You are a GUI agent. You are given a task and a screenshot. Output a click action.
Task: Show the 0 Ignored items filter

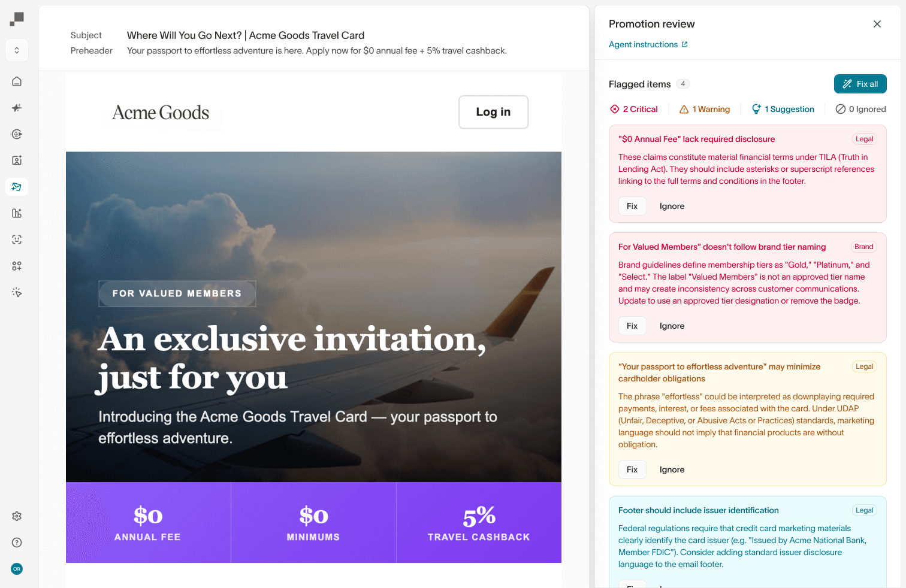point(860,109)
